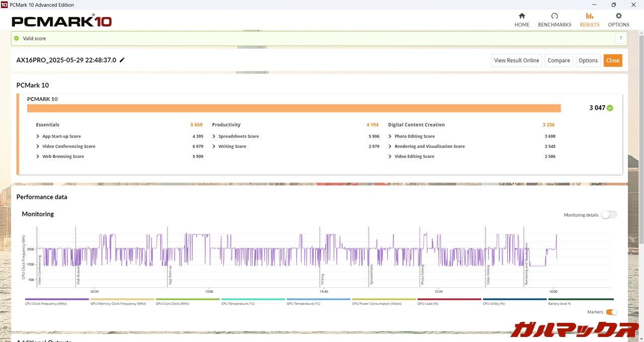This screenshot has height=342, width=644.
Task: Click the green valid score checkmark
Action: coord(17,38)
